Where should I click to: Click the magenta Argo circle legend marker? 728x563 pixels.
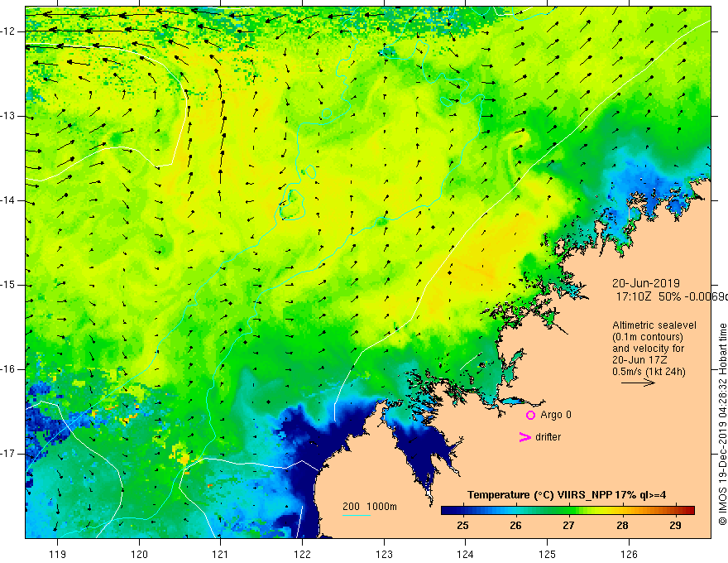[530, 416]
